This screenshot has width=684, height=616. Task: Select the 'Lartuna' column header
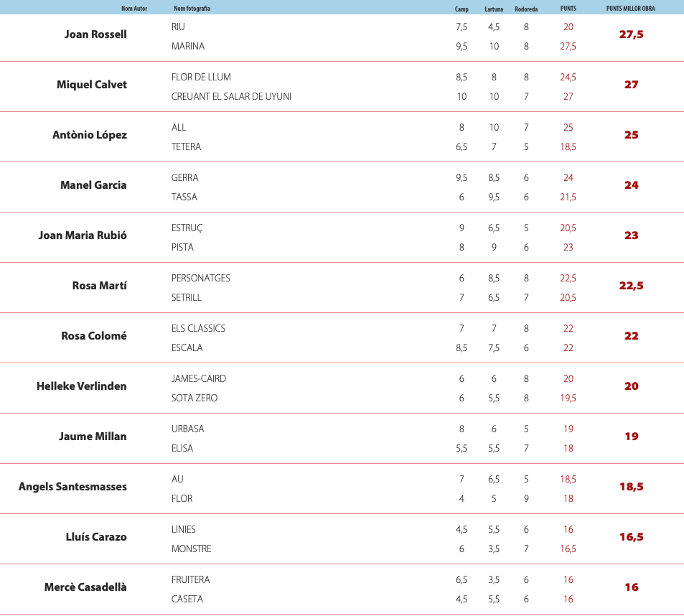tap(494, 9)
